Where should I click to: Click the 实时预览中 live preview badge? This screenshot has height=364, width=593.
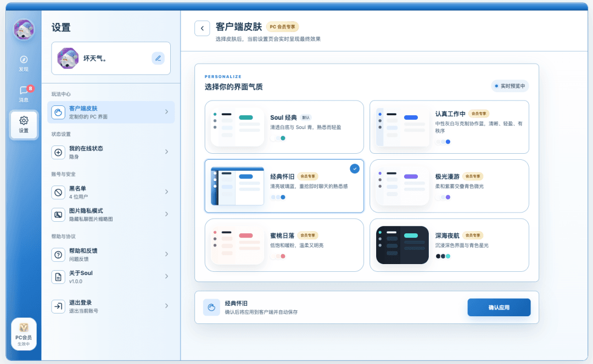click(x=510, y=86)
